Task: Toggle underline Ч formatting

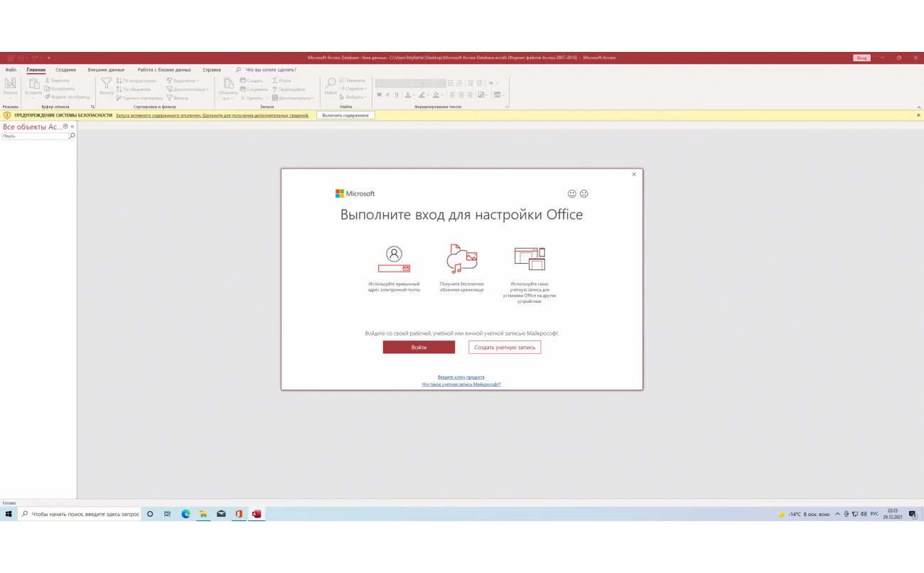Action: 396,95
